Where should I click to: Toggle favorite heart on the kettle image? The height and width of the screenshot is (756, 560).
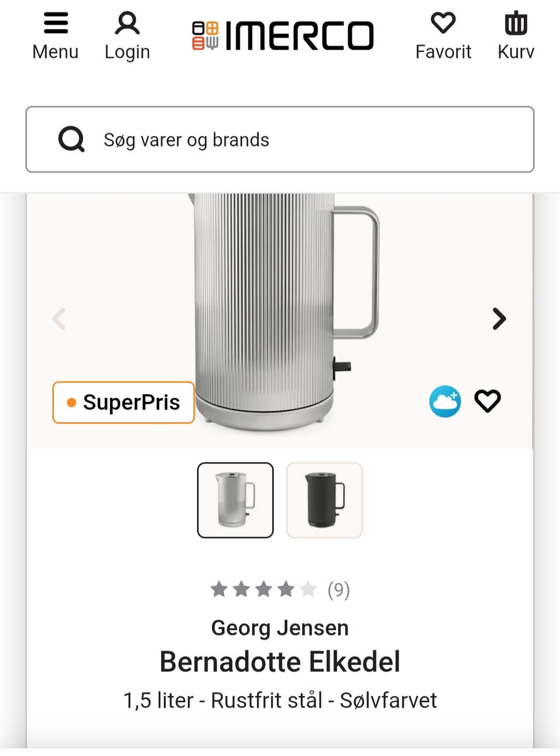click(487, 401)
